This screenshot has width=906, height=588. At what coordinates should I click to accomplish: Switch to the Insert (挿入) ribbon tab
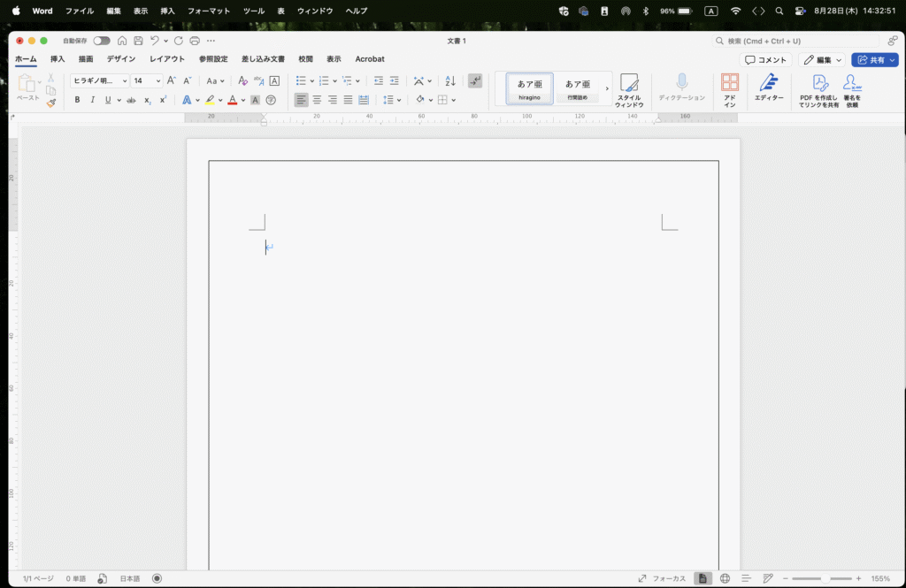58,59
